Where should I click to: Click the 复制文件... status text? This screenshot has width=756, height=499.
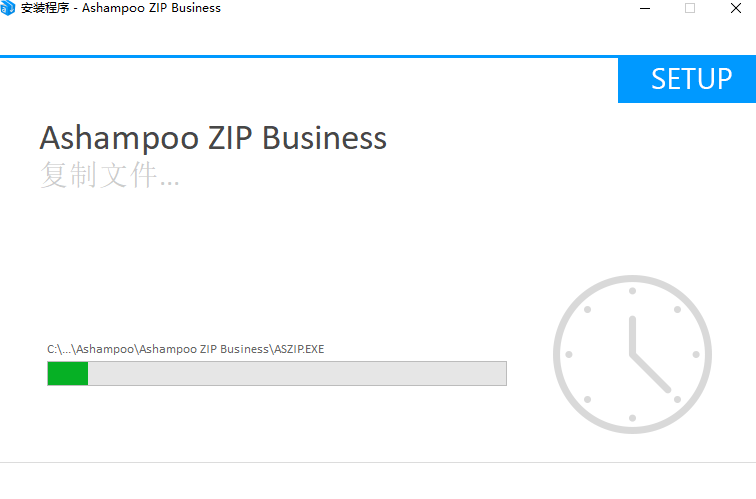click(110, 176)
